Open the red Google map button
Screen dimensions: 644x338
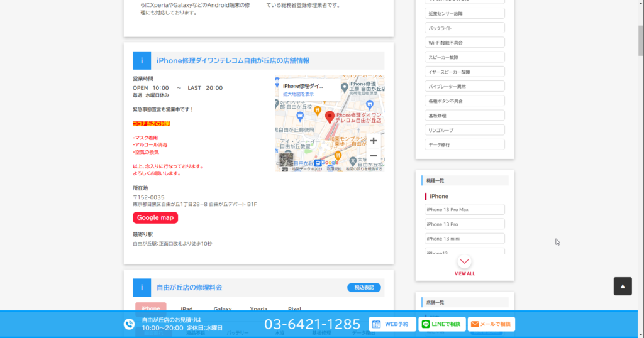pos(155,218)
